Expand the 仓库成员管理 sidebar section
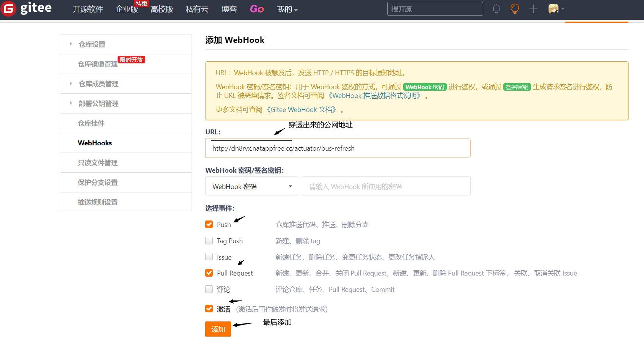 coord(126,84)
